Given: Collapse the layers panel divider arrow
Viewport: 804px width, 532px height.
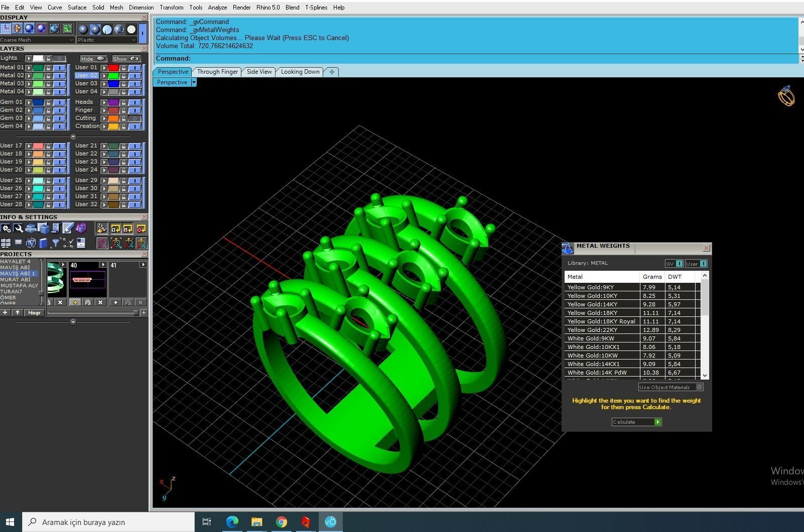Looking at the screenshot, I should (x=73, y=136).
